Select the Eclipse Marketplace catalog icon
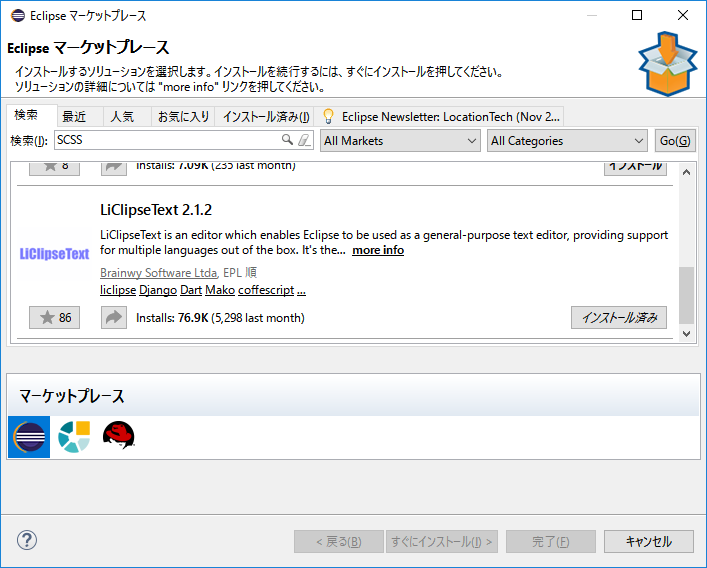 29,437
